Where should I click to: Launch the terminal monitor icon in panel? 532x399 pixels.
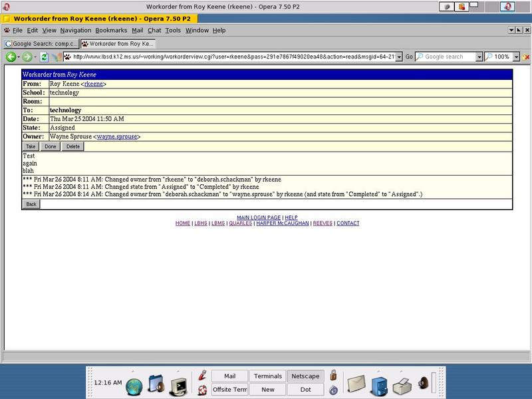click(178, 387)
